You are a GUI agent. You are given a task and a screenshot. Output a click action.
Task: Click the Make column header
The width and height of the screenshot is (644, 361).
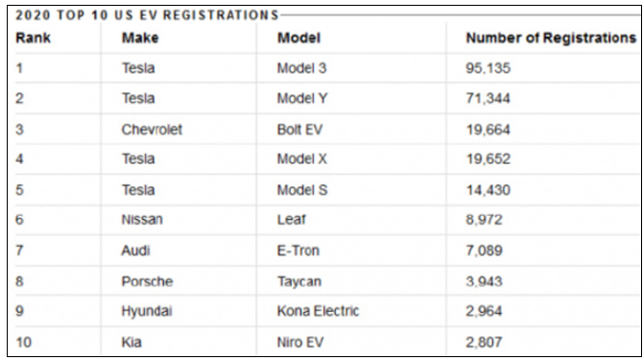tap(140, 38)
